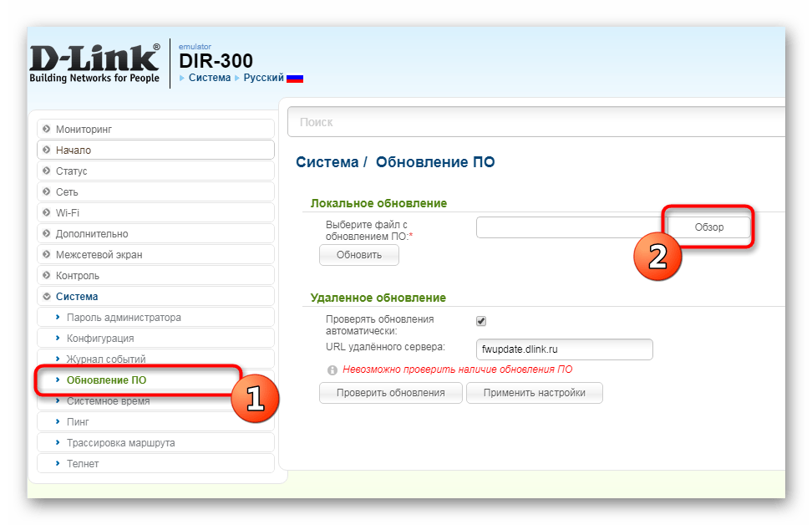Open the Система top menu

pos(209,78)
